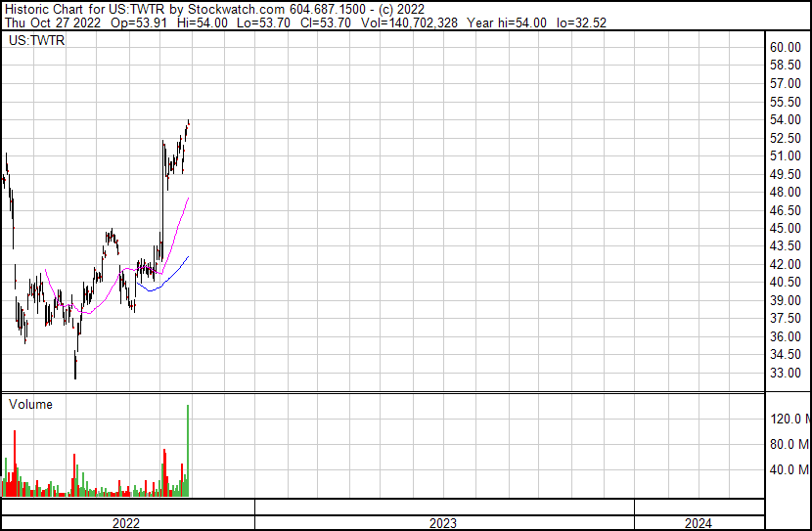Click the 40.0 M volume axis label
Screen dimensions: 812x531
point(789,469)
